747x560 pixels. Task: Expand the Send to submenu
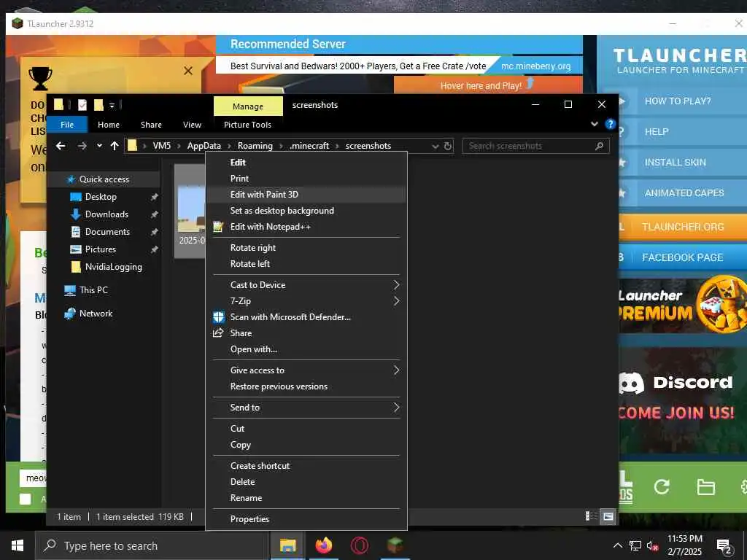(306, 407)
